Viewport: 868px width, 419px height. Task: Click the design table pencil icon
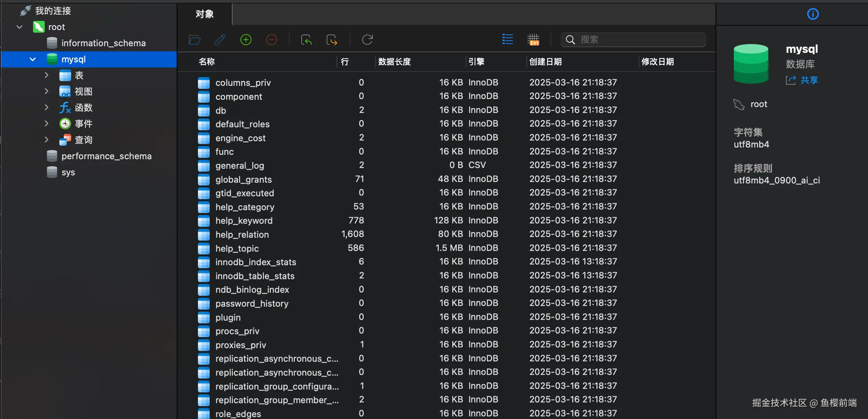click(x=220, y=40)
